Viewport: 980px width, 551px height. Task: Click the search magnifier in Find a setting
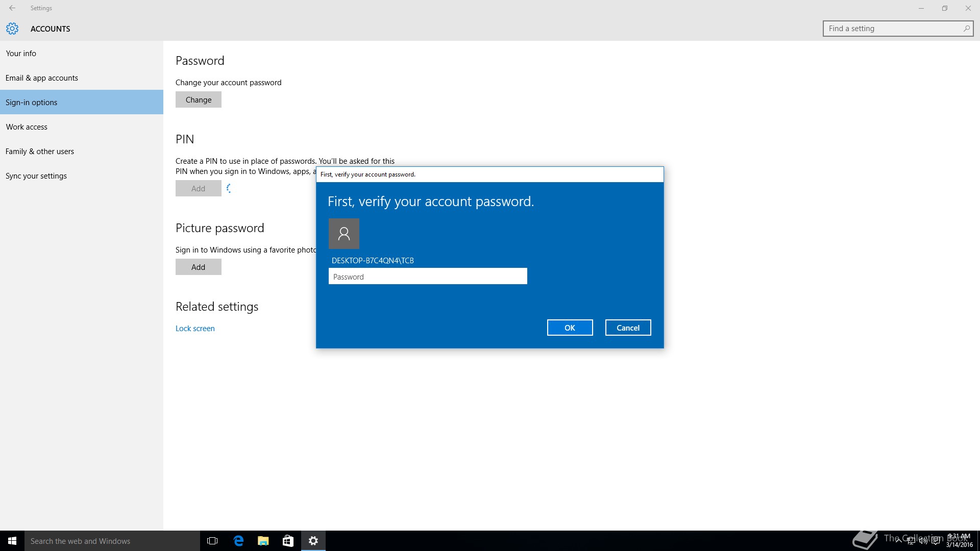[966, 29]
